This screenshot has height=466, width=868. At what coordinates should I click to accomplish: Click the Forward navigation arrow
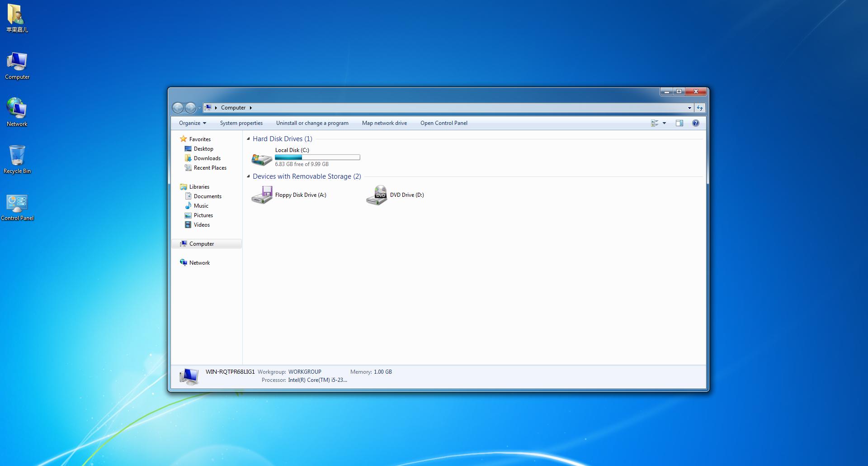click(x=190, y=108)
